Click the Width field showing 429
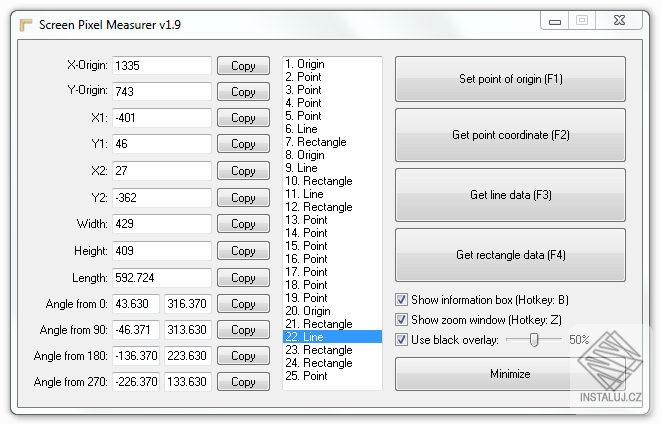This screenshot has width=661, height=424. 162,224
